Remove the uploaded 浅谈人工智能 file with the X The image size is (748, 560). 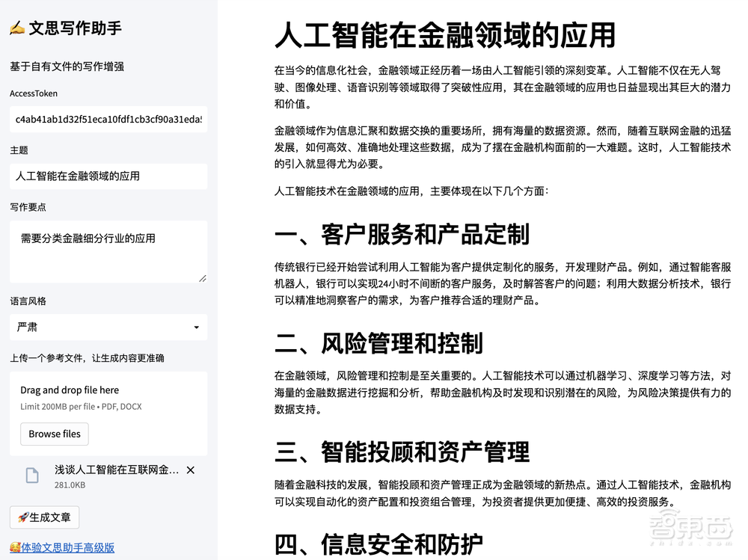click(x=190, y=470)
